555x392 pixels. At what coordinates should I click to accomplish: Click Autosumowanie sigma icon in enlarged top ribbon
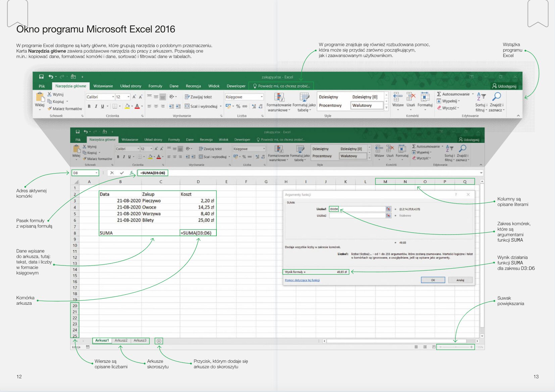[x=439, y=94]
